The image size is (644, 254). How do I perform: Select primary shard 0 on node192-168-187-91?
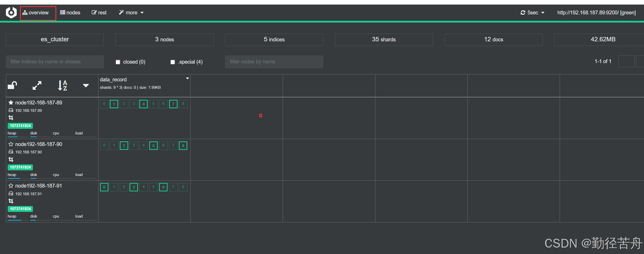pos(104,187)
